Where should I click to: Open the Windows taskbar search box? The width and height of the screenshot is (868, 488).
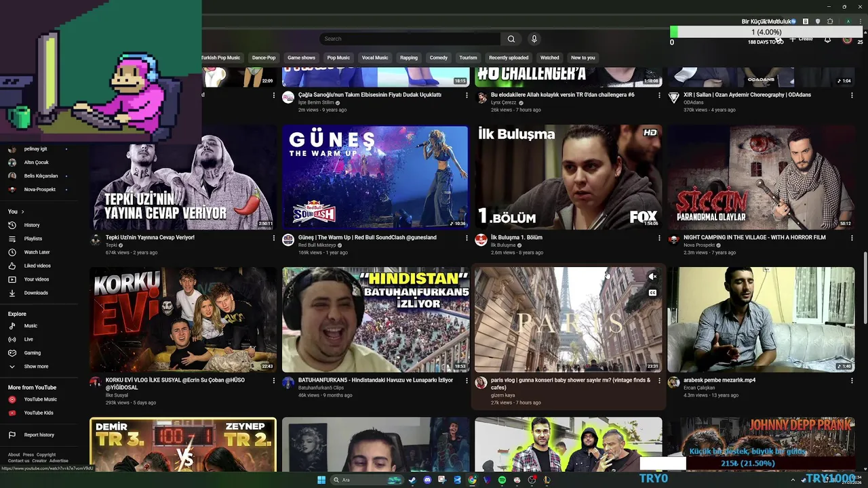pos(366,480)
